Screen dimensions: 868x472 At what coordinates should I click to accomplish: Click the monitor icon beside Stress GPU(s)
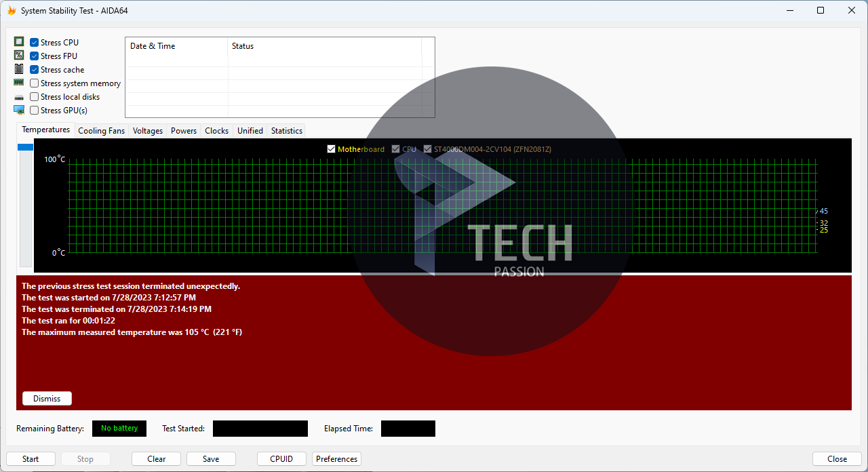click(19, 110)
